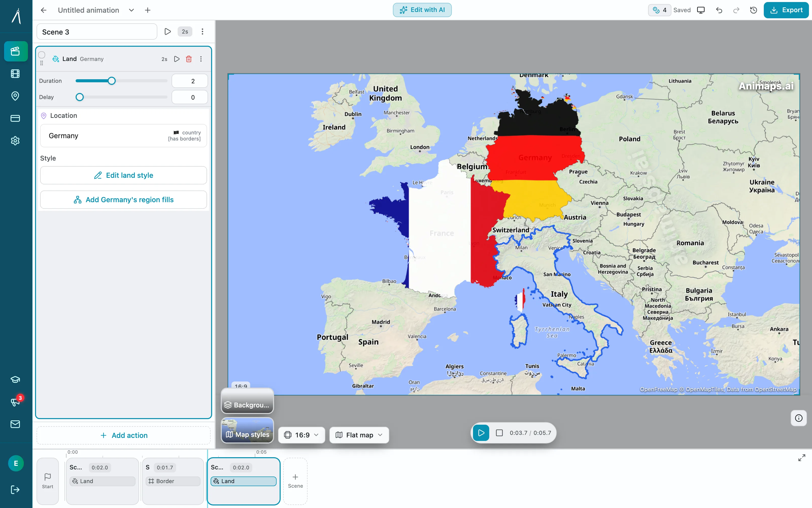Click Add action button

coord(124,435)
